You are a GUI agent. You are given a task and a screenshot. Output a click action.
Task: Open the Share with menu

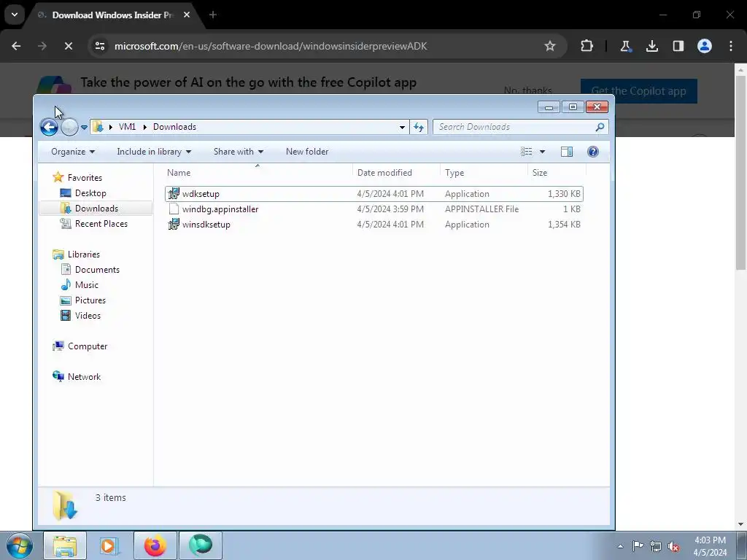[x=239, y=152]
